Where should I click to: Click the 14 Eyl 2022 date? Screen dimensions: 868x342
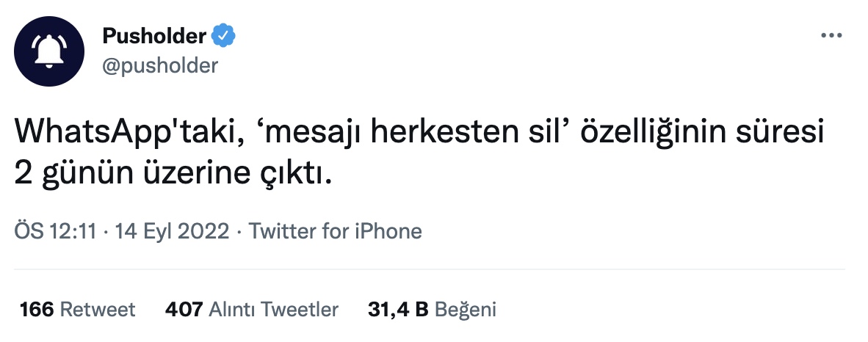(172, 230)
